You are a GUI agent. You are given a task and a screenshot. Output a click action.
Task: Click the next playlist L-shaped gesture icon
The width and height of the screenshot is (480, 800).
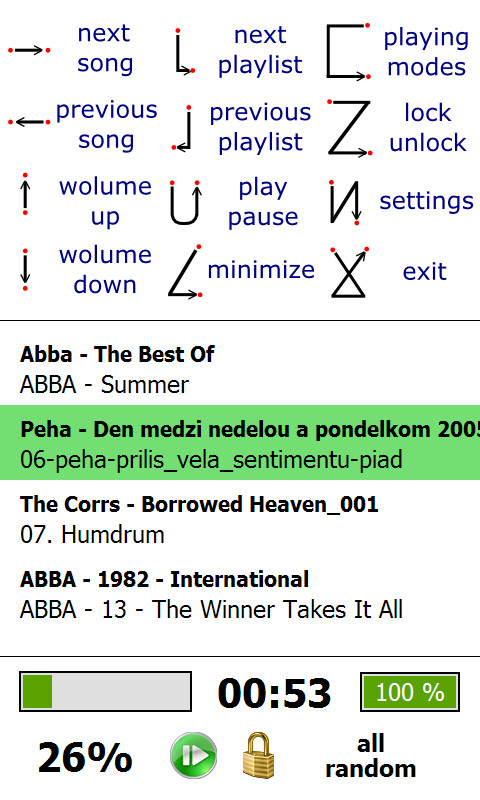[x=185, y=52]
